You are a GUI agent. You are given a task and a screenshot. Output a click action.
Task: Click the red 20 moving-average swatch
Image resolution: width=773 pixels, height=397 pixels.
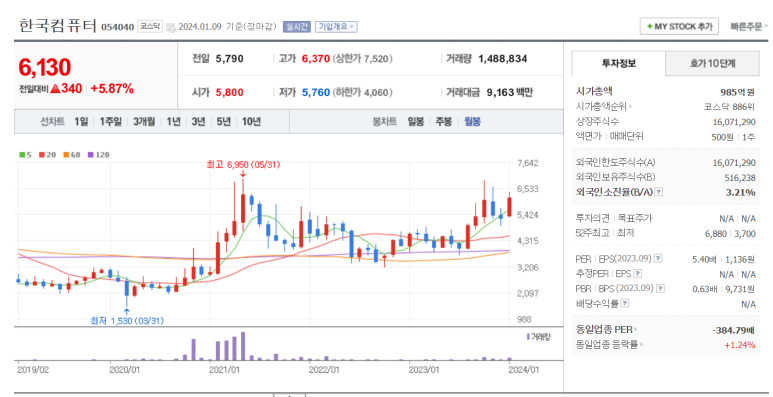pos(42,155)
